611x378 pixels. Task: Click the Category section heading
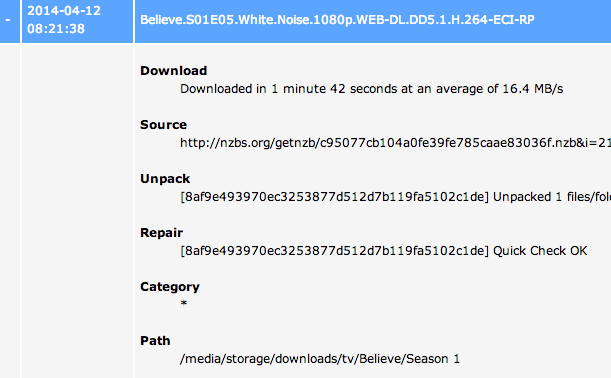170,287
